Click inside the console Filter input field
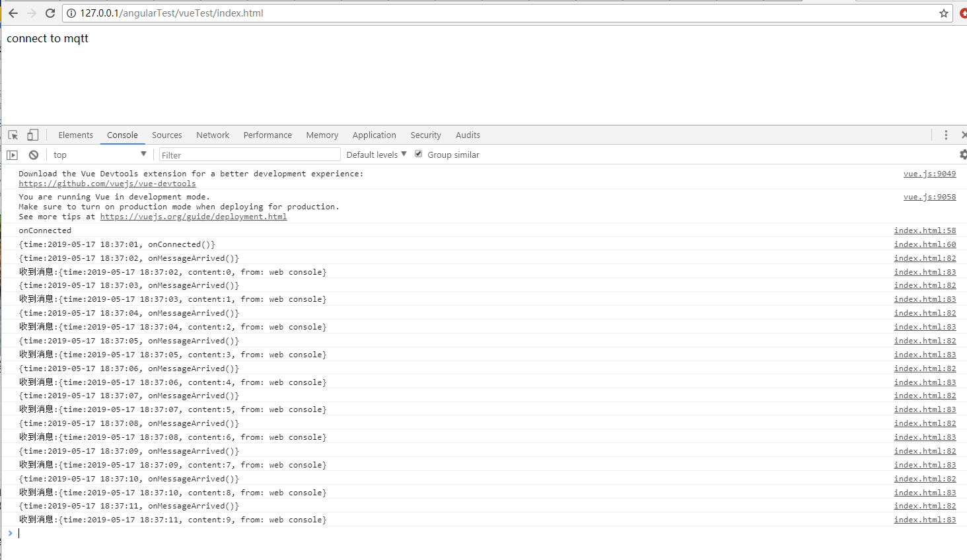This screenshot has width=967, height=560. coord(250,154)
